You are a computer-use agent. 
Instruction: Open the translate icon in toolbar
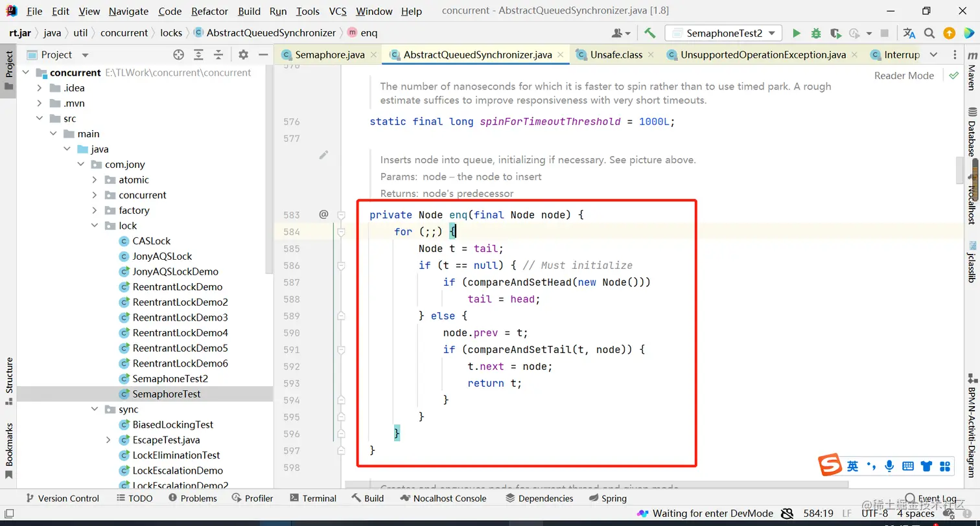tap(909, 33)
